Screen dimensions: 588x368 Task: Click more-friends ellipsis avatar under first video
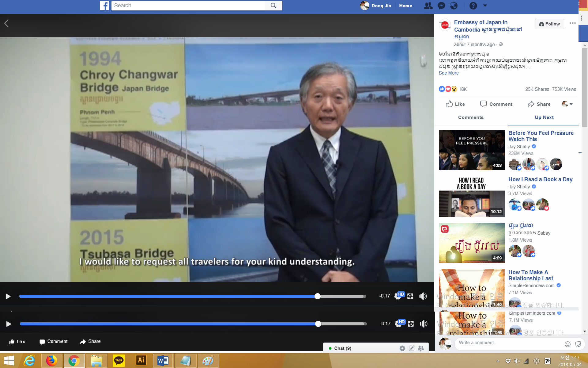[x=556, y=164]
